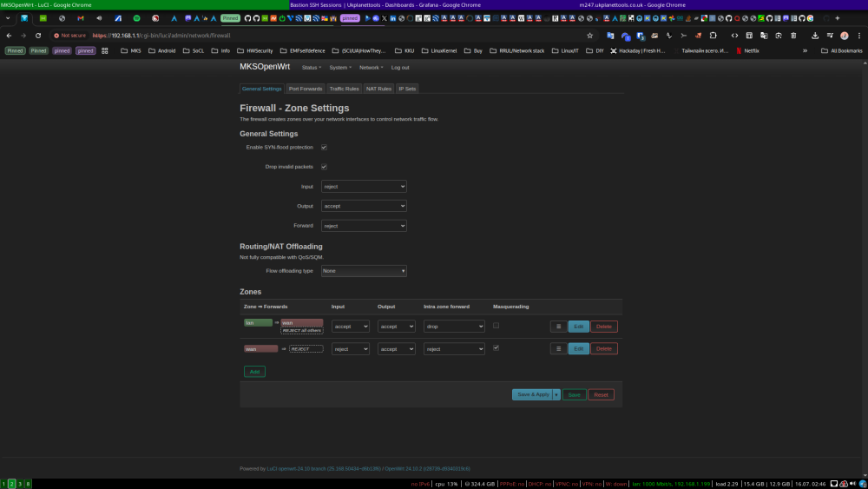The height and width of the screenshot is (489, 868).
Task: Switch to workspace 3 in the bottom bar
Action: [20, 484]
